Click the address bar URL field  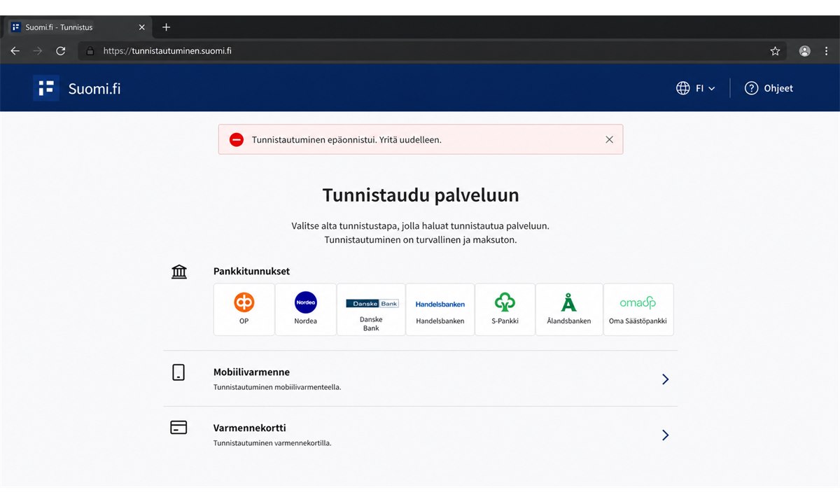click(432, 51)
